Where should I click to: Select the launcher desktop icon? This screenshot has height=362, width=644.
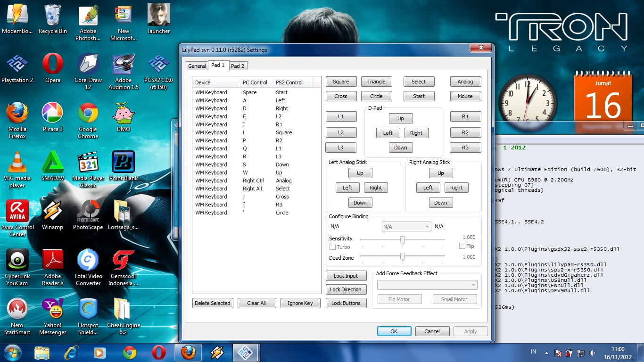[159, 19]
